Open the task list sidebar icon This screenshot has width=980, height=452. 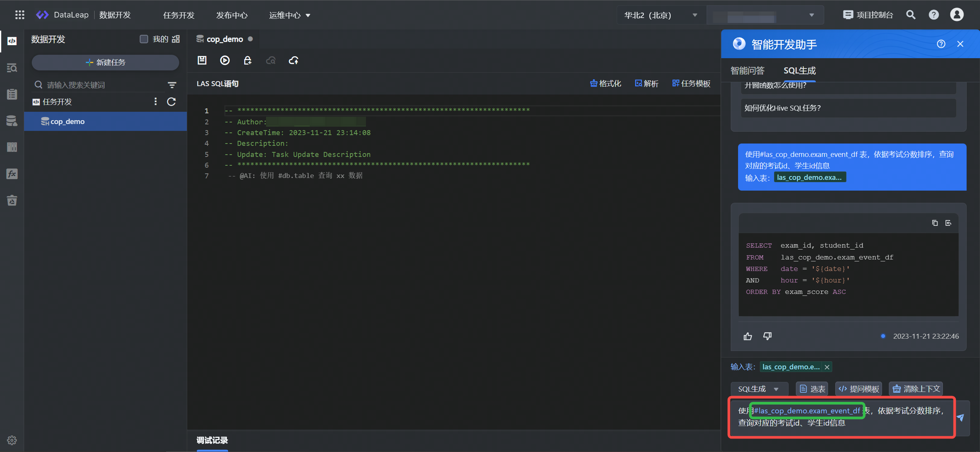click(x=12, y=94)
